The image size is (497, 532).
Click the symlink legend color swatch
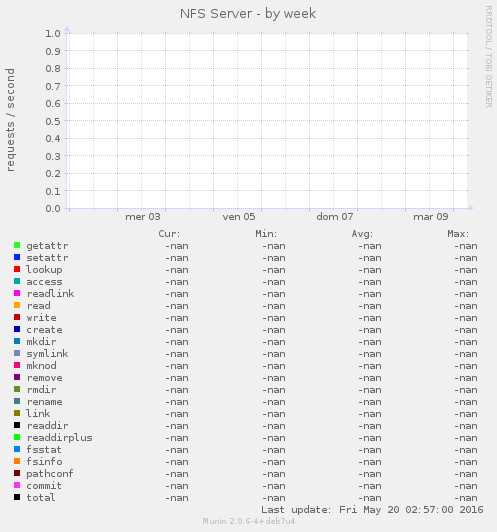[x=17, y=353]
